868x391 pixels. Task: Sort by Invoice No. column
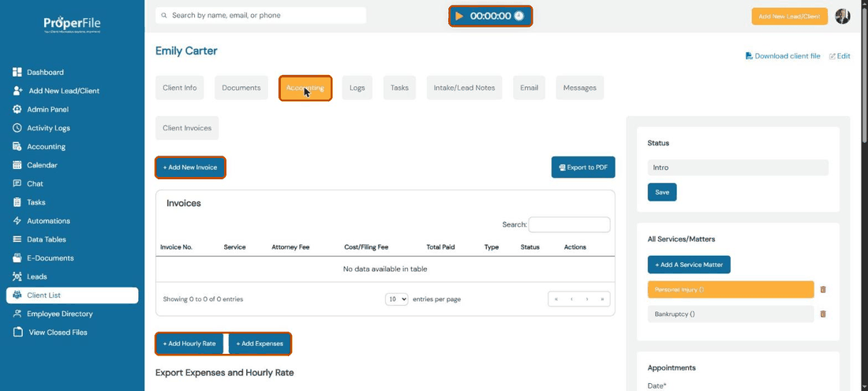(x=176, y=247)
